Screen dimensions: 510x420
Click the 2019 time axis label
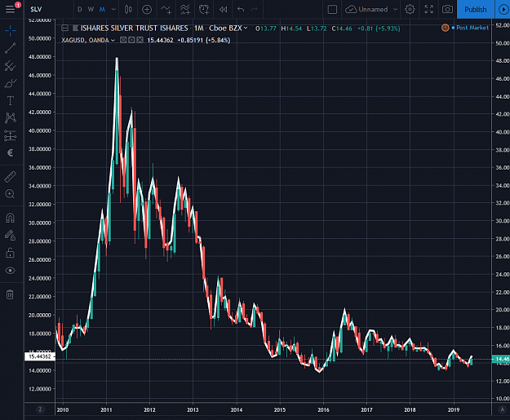454,410
